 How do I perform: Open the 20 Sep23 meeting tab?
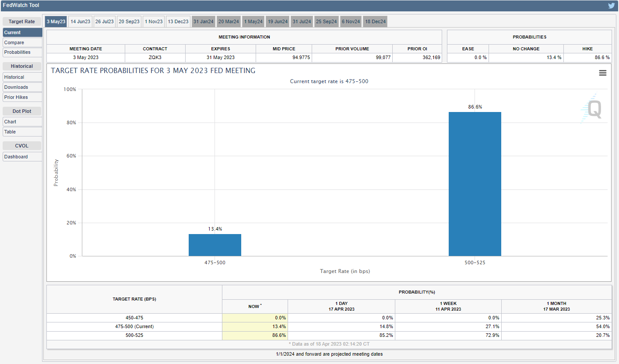coord(129,21)
